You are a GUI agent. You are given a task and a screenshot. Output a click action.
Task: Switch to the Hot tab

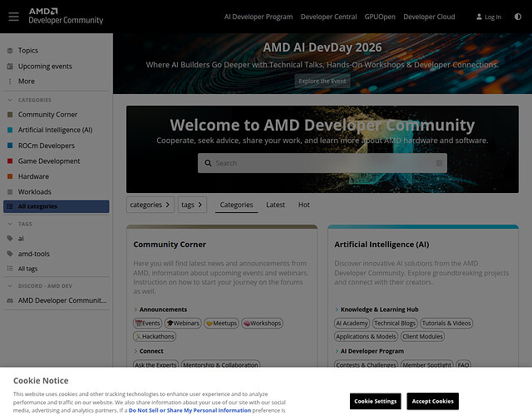(x=304, y=205)
